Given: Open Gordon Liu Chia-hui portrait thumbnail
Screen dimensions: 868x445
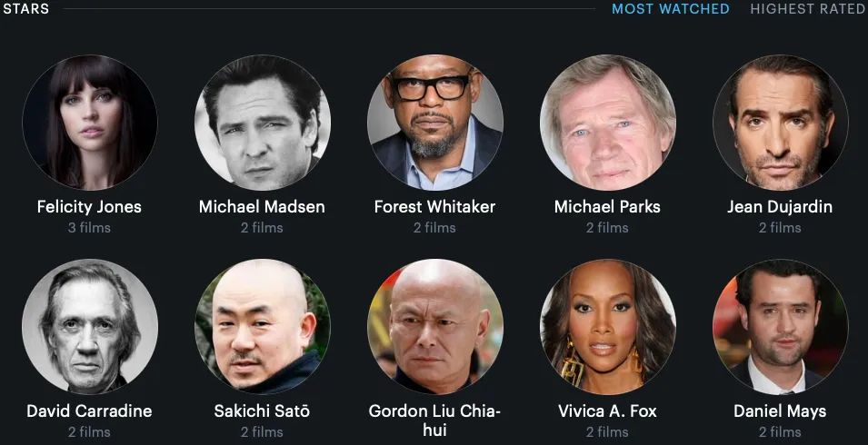Looking at the screenshot, I should [x=435, y=327].
